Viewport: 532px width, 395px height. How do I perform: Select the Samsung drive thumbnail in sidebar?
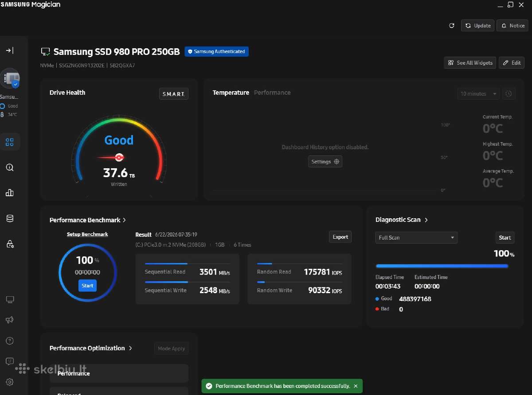10,78
